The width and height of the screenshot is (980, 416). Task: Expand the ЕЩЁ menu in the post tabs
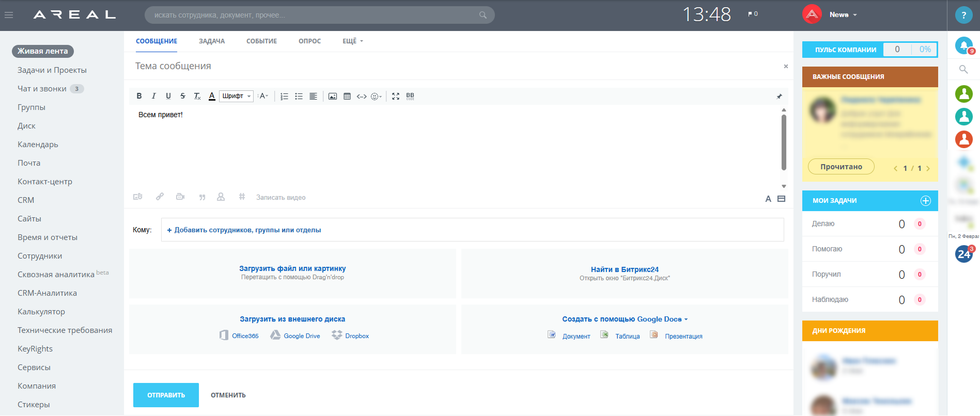(x=353, y=41)
